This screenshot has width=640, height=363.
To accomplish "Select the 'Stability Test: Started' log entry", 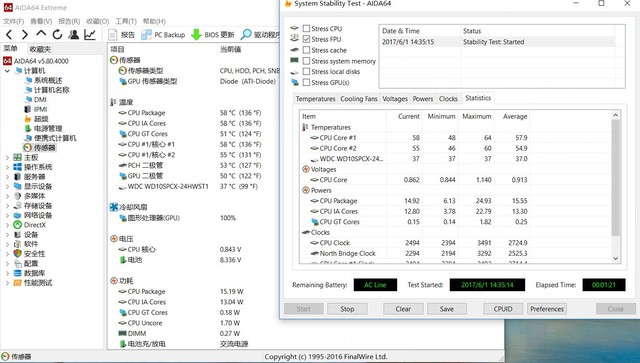I will (x=497, y=42).
